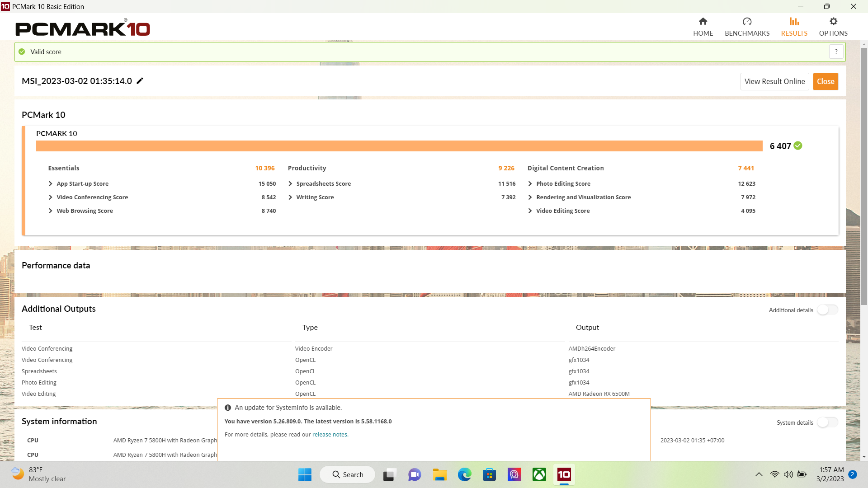This screenshot has width=868, height=488.
Task: Click the info icon in update notice
Action: 228,408
